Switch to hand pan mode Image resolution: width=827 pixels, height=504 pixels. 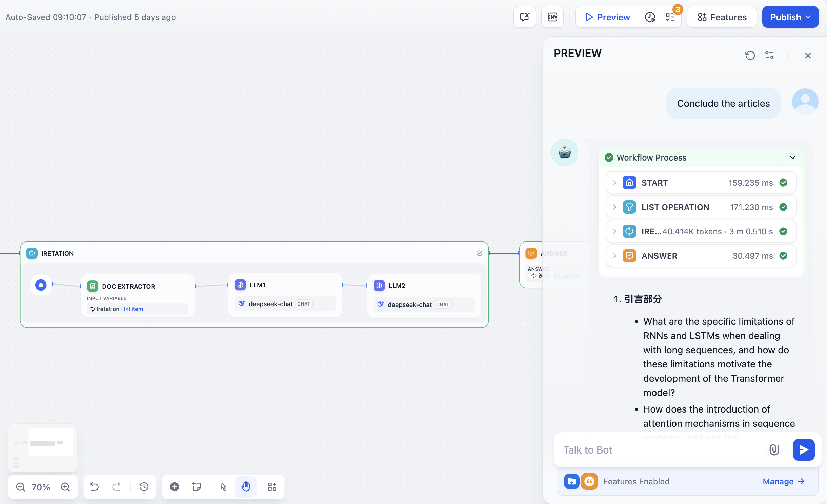click(246, 487)
